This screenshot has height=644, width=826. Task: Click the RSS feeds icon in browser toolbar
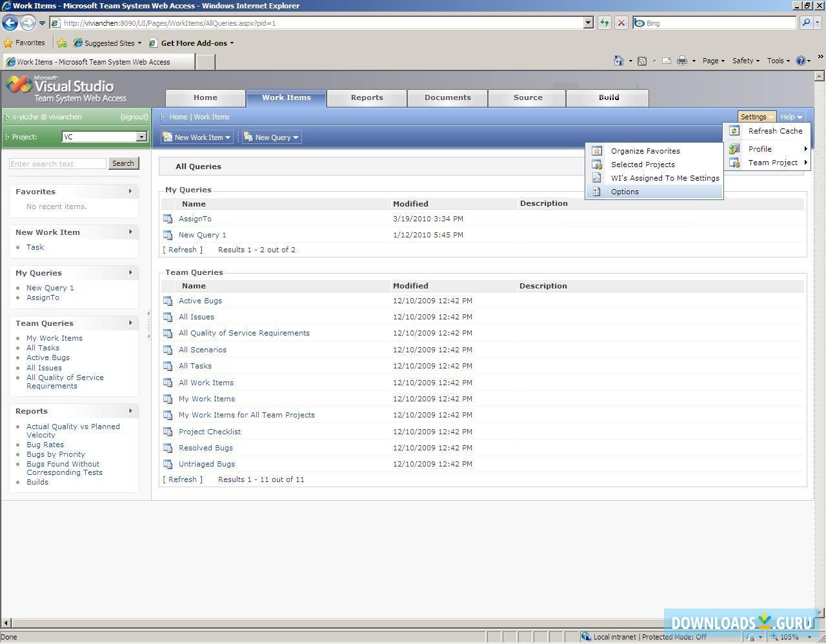pyautogui.click(x=642, y=60)
